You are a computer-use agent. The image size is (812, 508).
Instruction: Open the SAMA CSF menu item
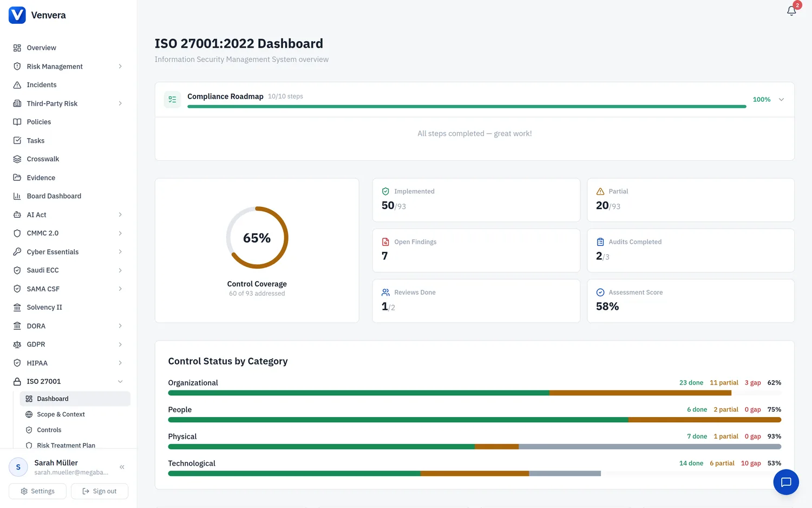tap(68, 289)
